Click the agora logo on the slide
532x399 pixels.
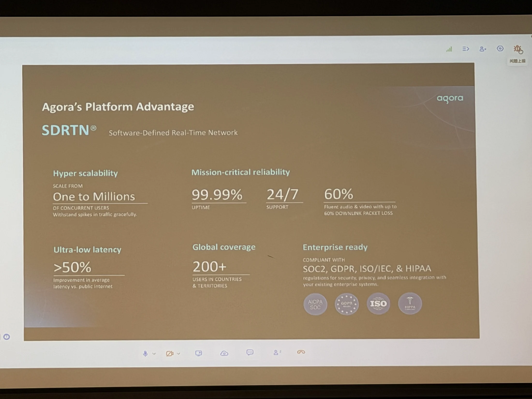[450, 99]
